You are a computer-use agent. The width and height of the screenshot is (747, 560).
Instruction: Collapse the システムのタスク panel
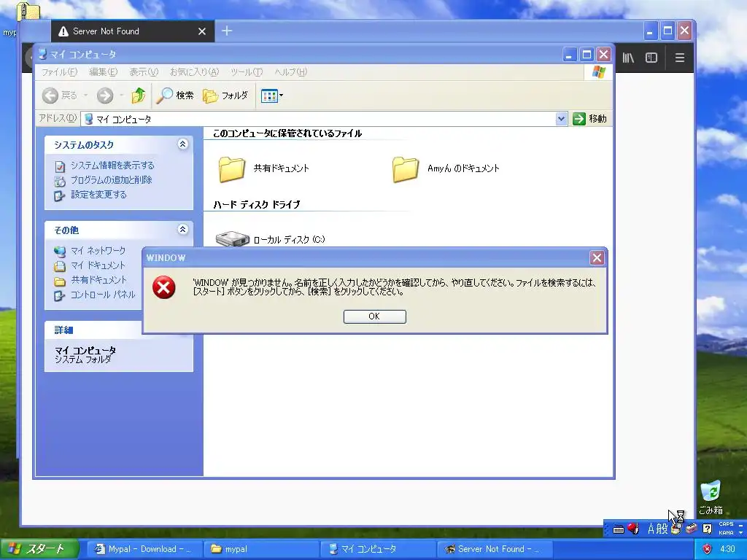[183, 144]
